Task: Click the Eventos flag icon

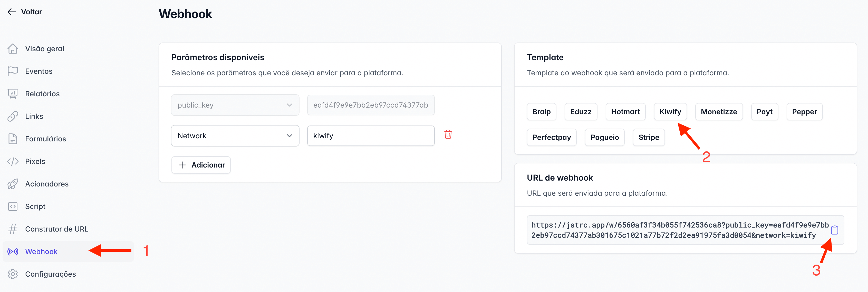Action: tap(13, 71)
